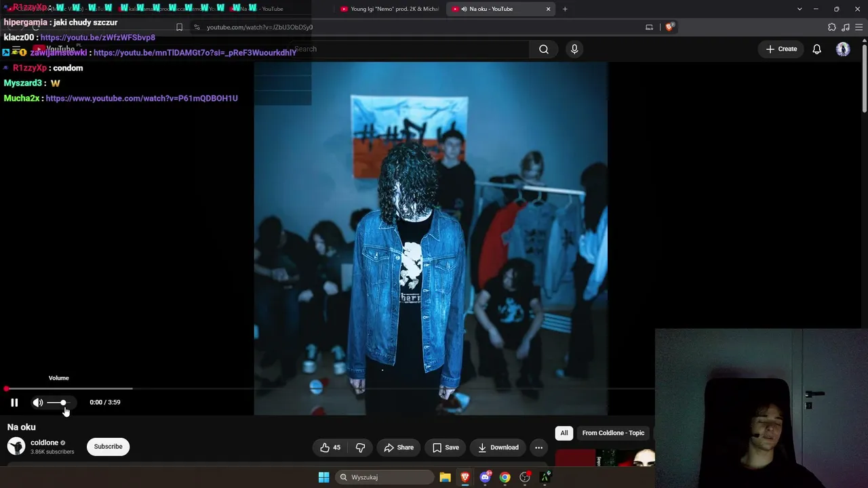Click the Wyszukaj taskbar search box
The image size is (868, 488).
(386, 477)
